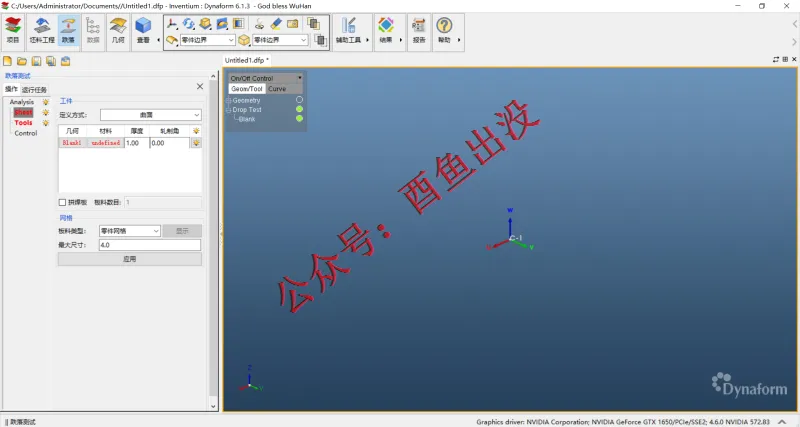
Task: Click the yellow surface icon before first 零件边界
Action: (172, 40)
